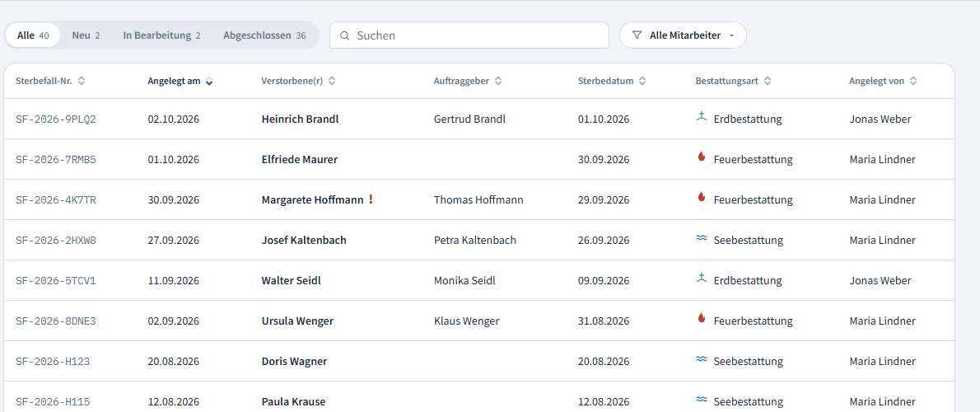980x412 pixels.
Task: Select deceased name Heinrich Brandl
Action: (300, 119)
